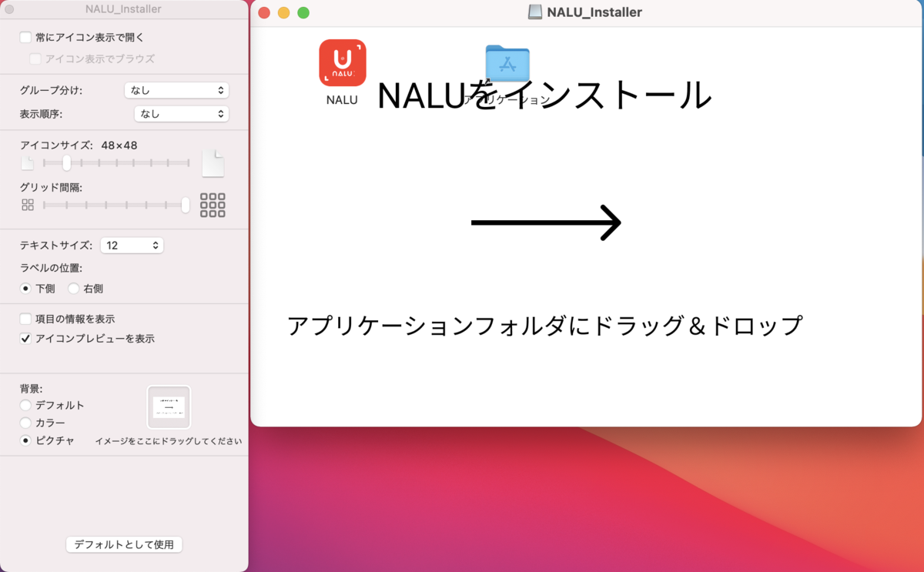The height and width of the screenshot is (572, 924).
Task: Click デフォルトとして使用 button
Action: tap(124, 544)
